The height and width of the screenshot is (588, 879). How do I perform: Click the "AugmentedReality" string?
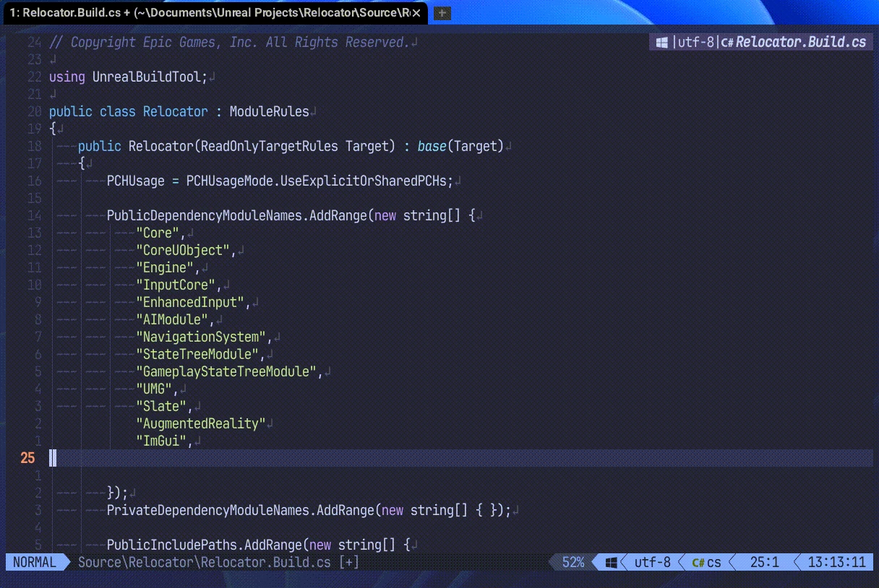pos(201,423)
